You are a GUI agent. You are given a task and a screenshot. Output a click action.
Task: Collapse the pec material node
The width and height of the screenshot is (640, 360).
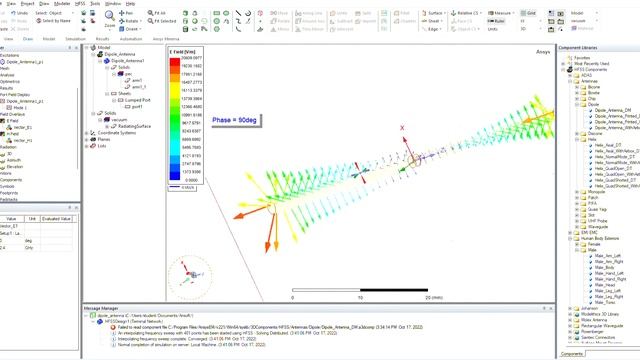pyautogui.click(x=114, y=74)
